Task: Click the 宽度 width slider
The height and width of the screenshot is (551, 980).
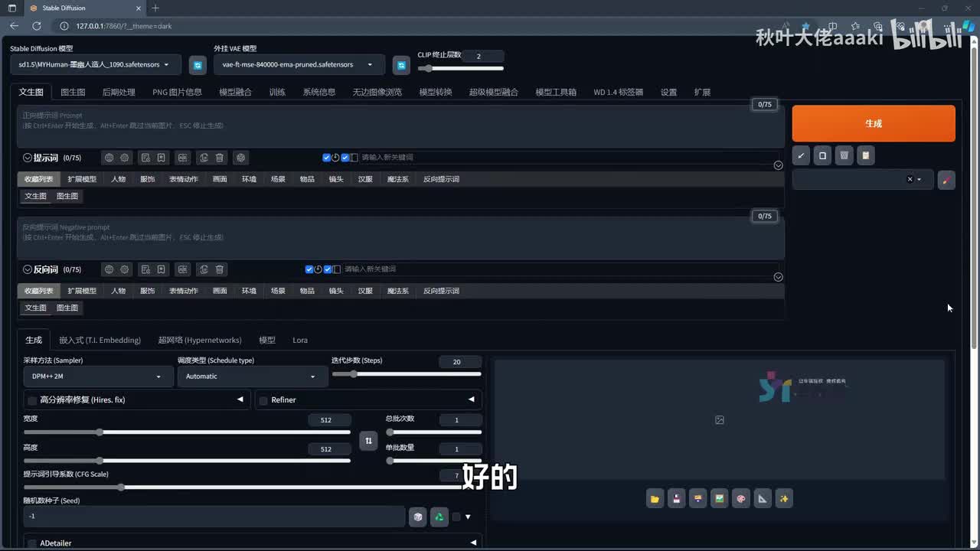Action: (x=187, y=432)
